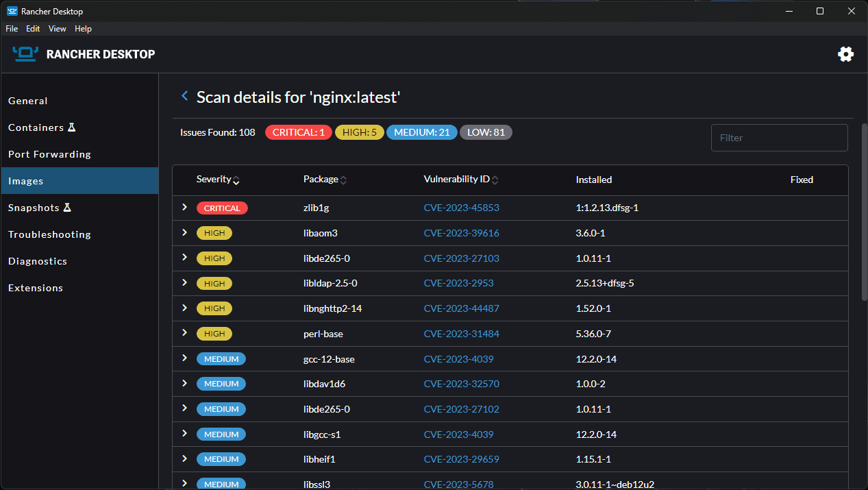Click the flask icon beside Snapshots

(x=67, y=208)
